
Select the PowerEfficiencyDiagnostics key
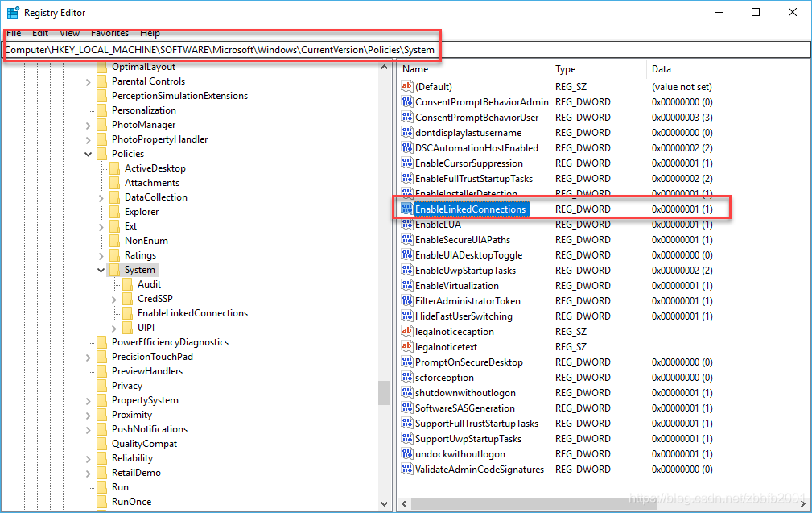[170, 342]
